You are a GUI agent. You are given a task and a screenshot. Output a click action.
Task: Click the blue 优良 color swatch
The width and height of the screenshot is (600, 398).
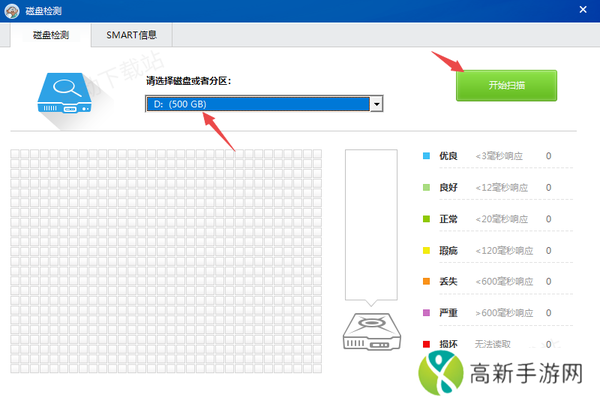coord(426,156)
